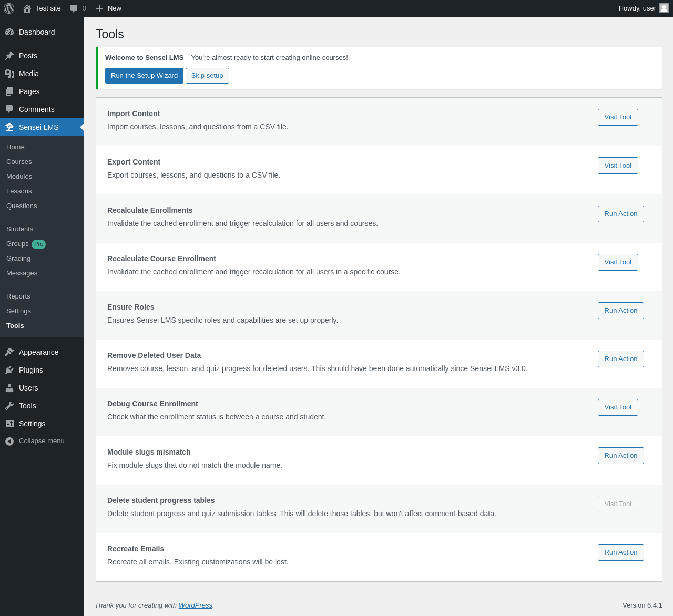Viewport: 673px width, 616px height.
Task: Click the Settings sliders icon
Action: pos(9,424)
